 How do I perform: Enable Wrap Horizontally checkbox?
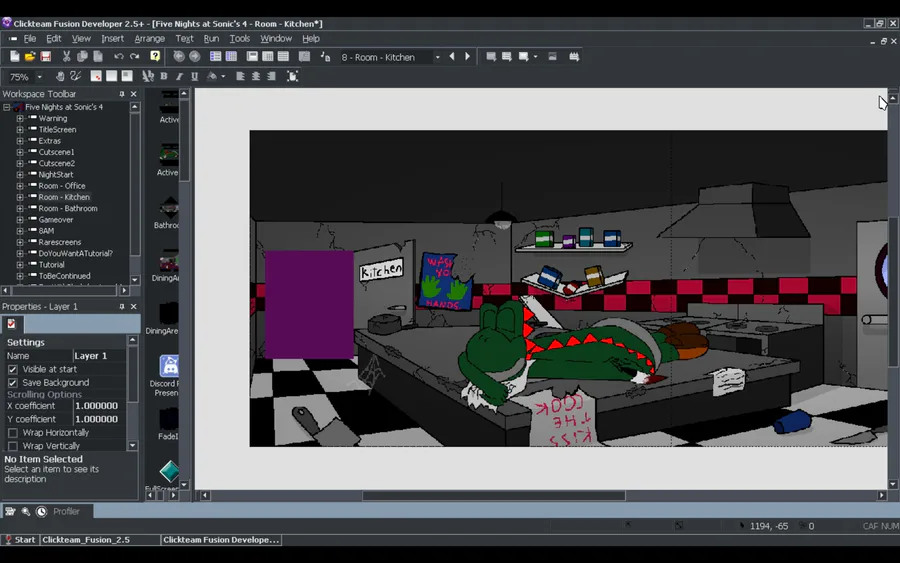click(x=13, y=433)
